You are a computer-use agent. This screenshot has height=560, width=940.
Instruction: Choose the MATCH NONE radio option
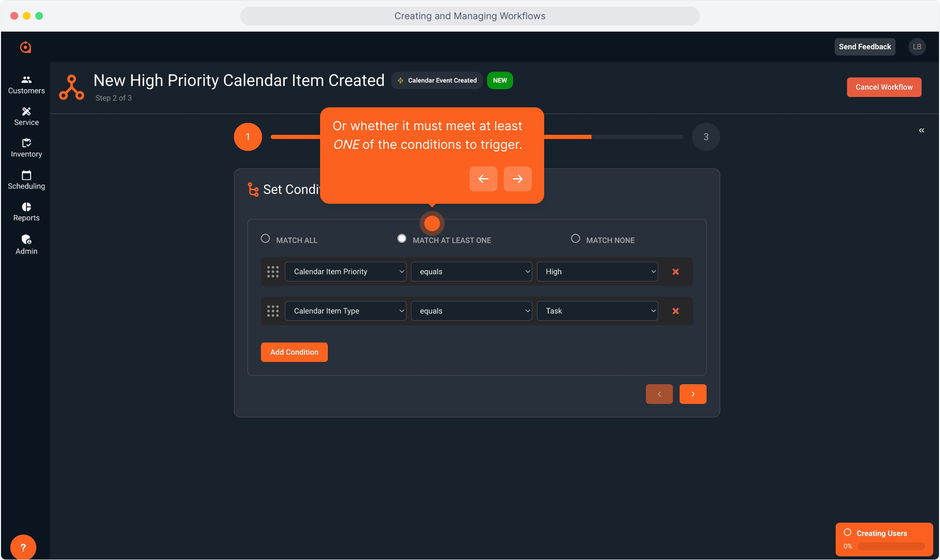point(575,239)
